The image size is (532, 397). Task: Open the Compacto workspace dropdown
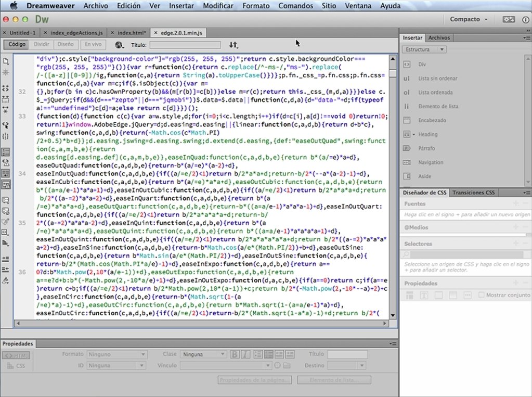pos(469,19)
